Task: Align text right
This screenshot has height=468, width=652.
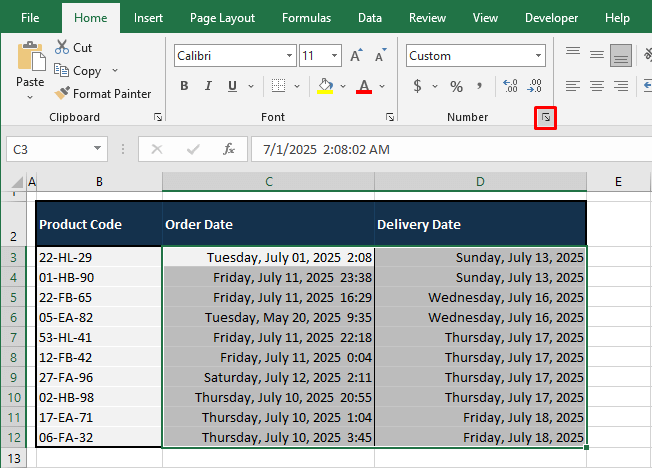Action: point(621,86)
